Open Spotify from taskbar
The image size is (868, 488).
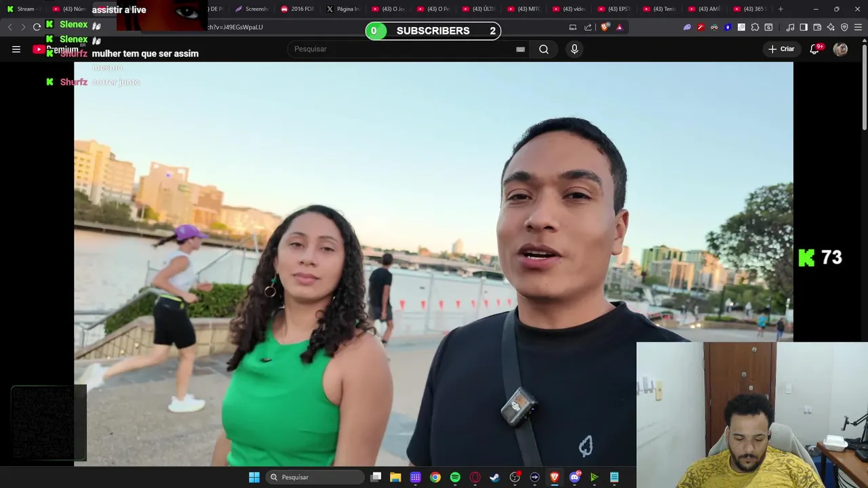point(455,477)
